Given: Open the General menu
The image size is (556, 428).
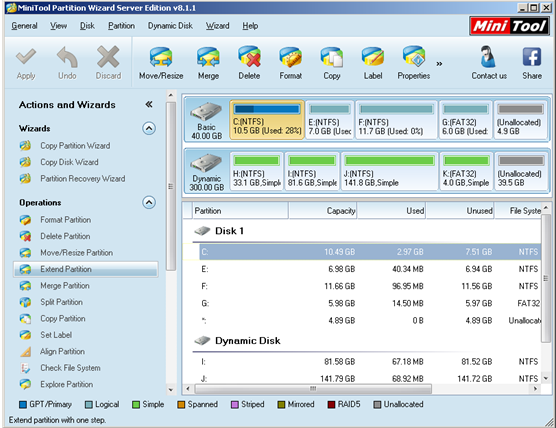Looking at the screenshot, I should (24, 26).
